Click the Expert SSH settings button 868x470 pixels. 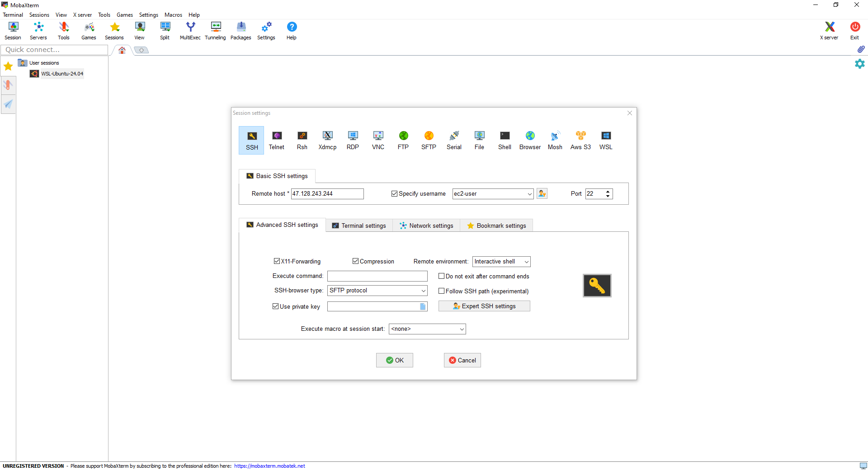(x=484, y=306)
